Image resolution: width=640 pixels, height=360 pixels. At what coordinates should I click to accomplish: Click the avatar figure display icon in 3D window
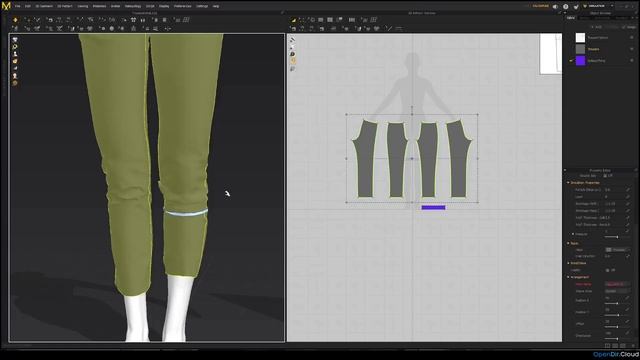tap(15, 54)
